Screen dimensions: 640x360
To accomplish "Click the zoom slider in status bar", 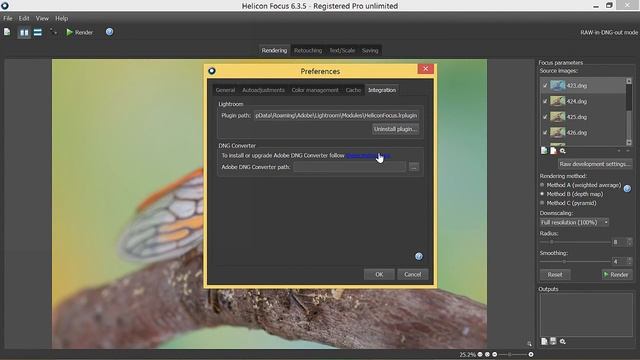I will 513,354.
